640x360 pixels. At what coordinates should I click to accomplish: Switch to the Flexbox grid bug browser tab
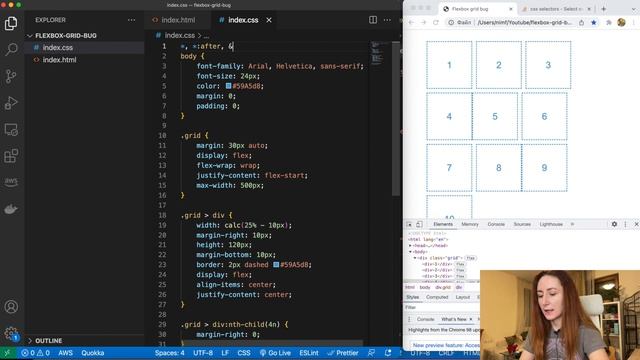pyautogui.click(x=470, y=9)
